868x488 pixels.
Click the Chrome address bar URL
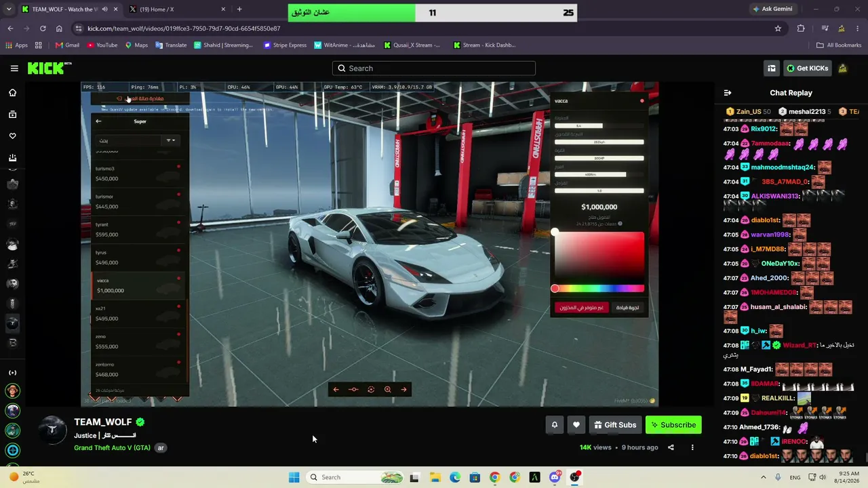[184, 28]
